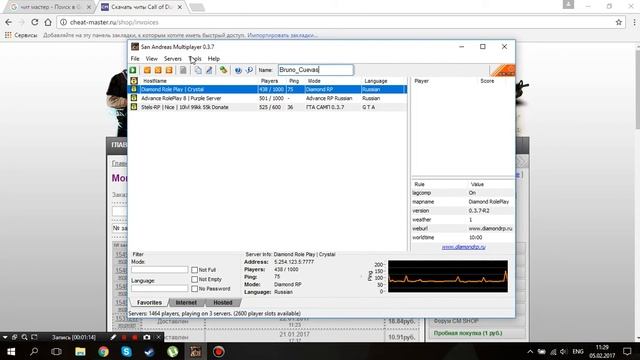The height and width of the screenshot is (360, 640).
Task: Open www.diamondrp.ru link in rules panel
Action: 464,247
